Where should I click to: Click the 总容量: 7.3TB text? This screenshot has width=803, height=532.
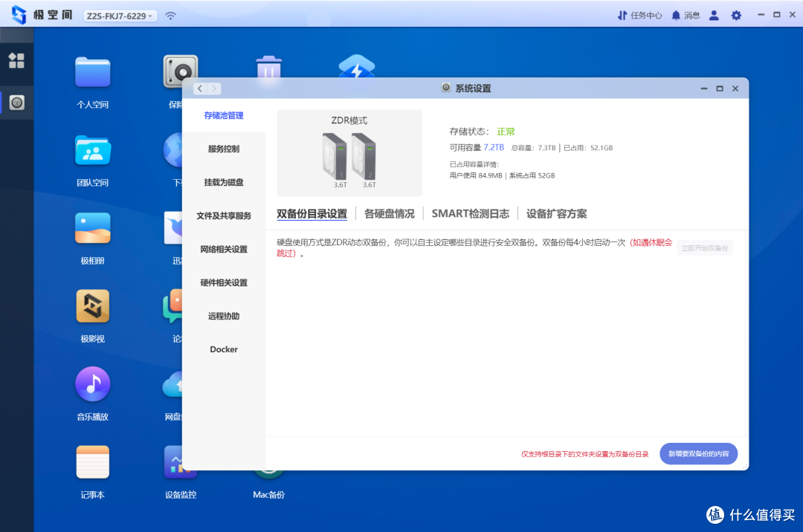tap(533, 148)
